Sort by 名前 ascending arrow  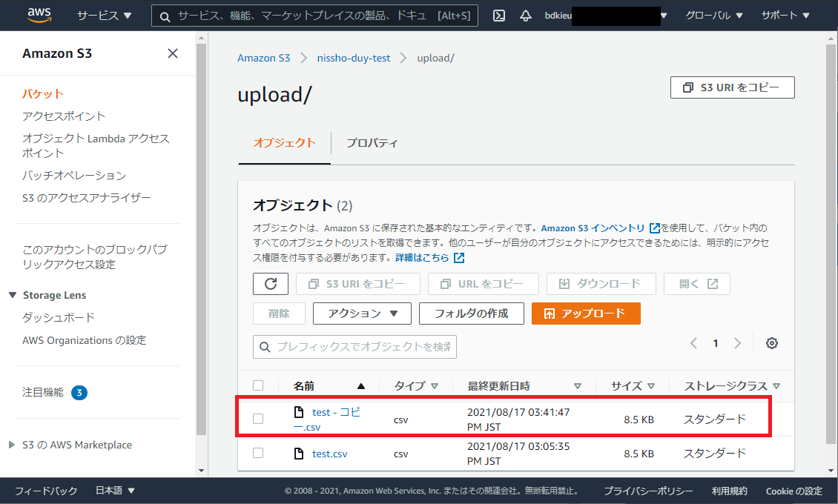[360, 386]
